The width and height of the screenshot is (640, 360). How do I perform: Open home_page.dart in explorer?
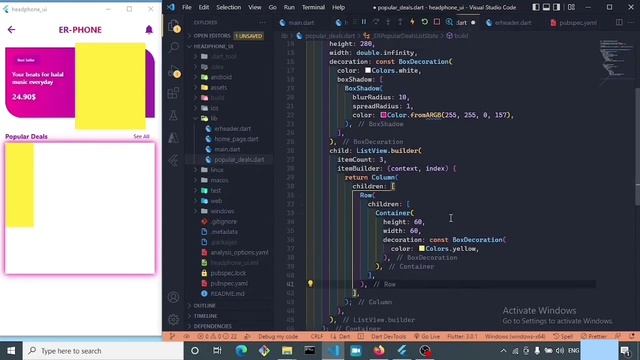click(236, 139)
